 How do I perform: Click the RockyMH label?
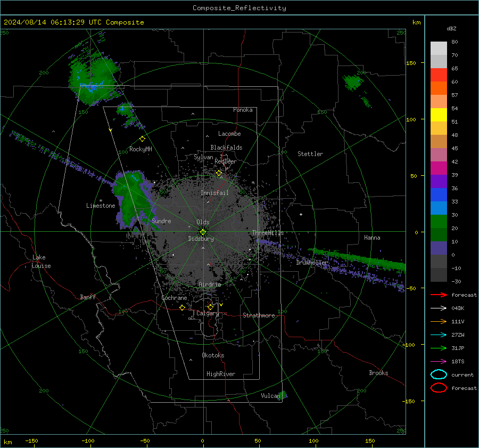coord(141,149)
